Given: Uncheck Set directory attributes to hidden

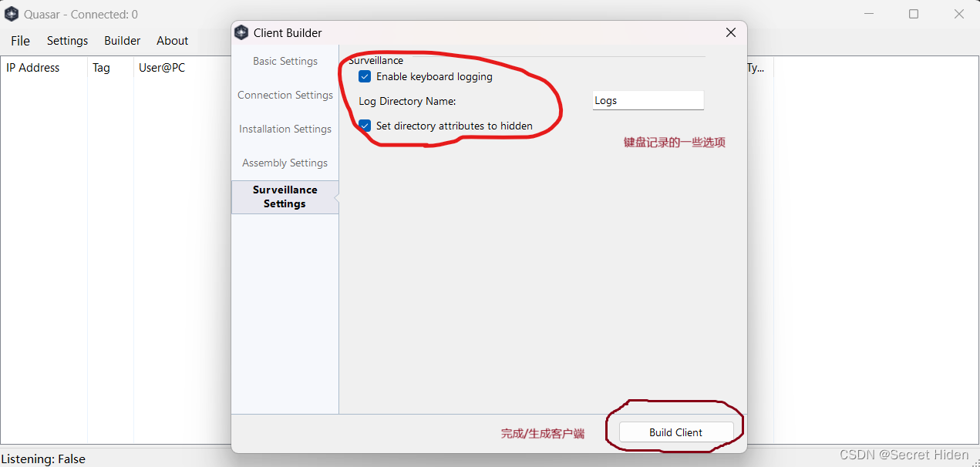Looking at the screenshot, I should (365, 126).
